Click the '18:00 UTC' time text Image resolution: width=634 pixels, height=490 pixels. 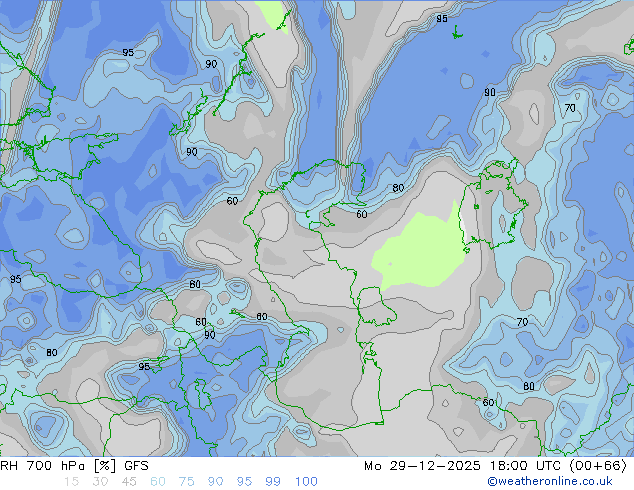click(524, 466)
